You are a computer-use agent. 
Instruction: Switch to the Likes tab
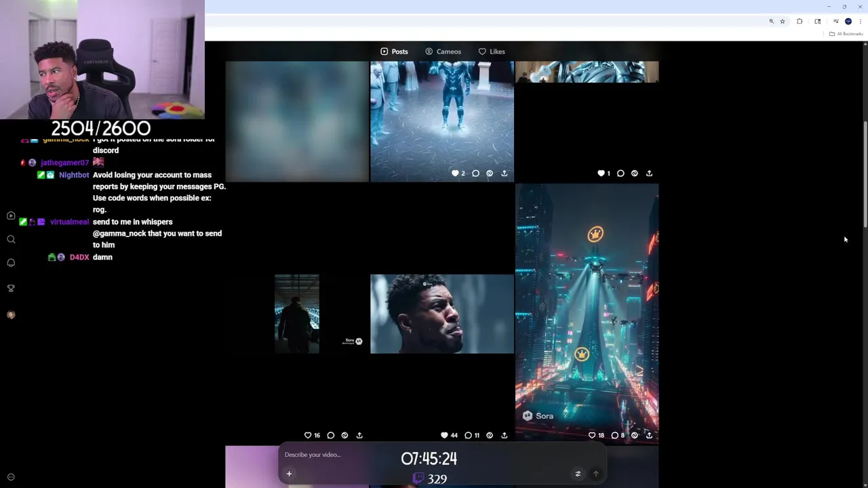pos(492,52)
